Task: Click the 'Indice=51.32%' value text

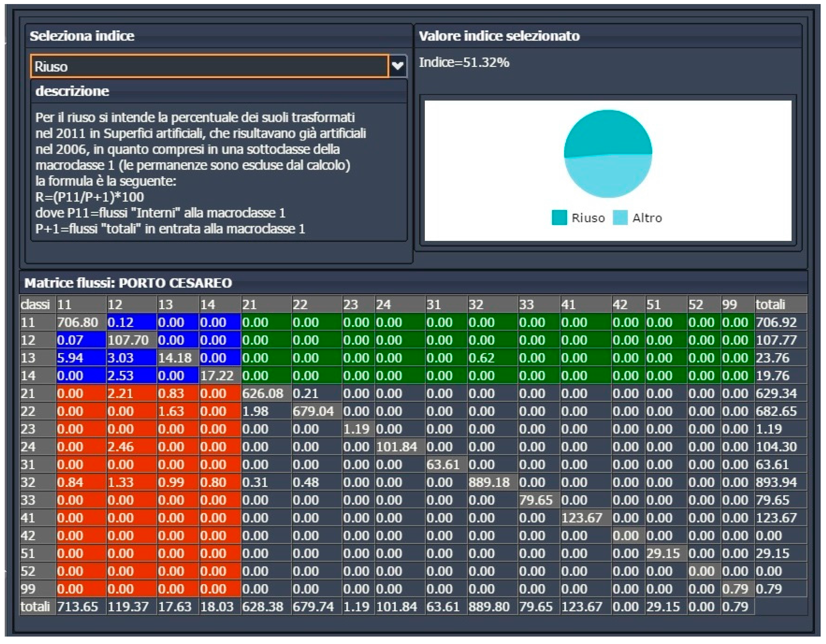Action: coord(464,63)
